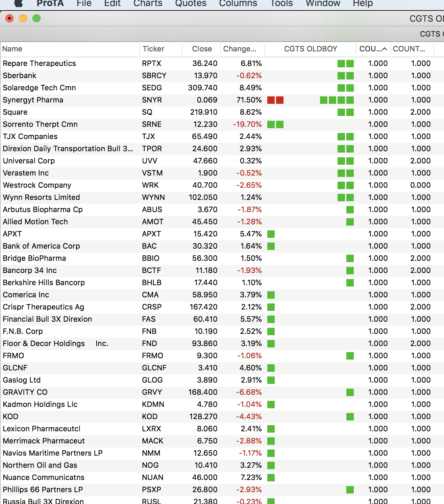
Task: Select Merrimack Pharmaceut row
Action: click(222, 441)
